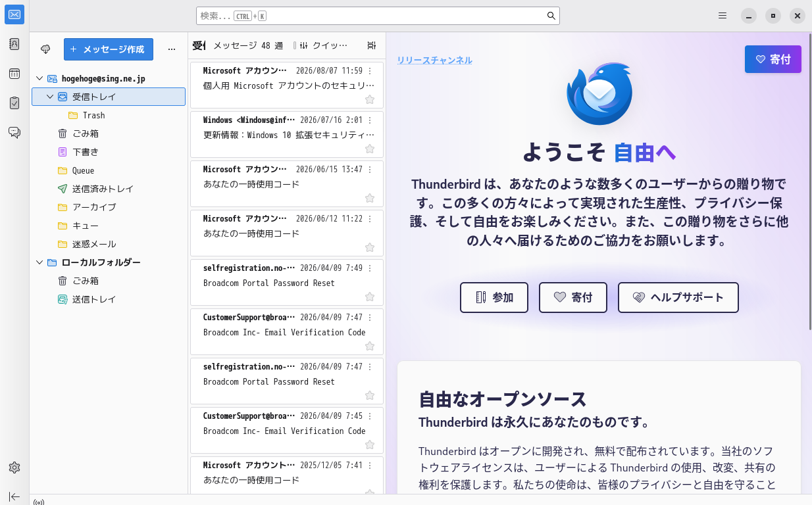Open the 2026/04/09 7:45 CustomerSupport verification mail

(x=286, y=429)
